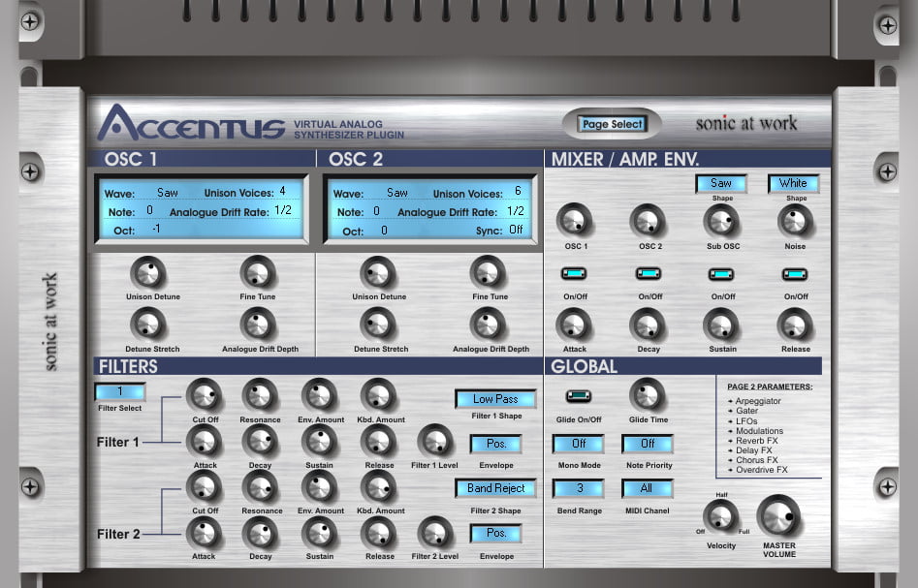Screen dimensions: 918x588
Task: Turn the Filter 1 Cut Off knob
Action: 205,393
